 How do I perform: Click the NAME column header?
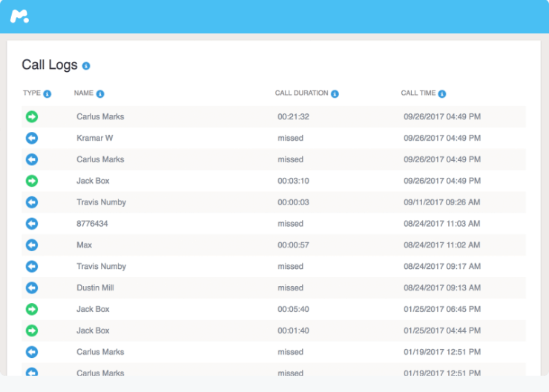point(83,93)
